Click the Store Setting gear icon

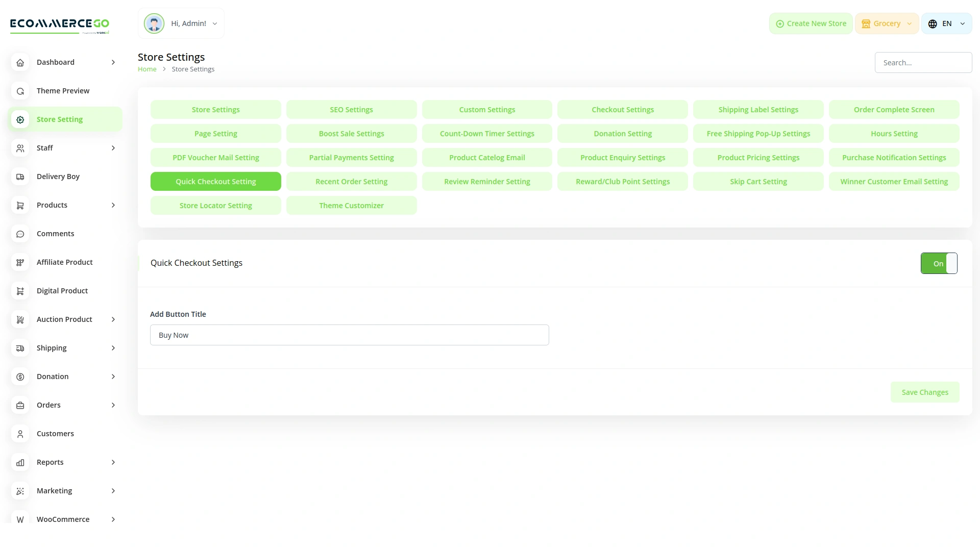point(20,119)
